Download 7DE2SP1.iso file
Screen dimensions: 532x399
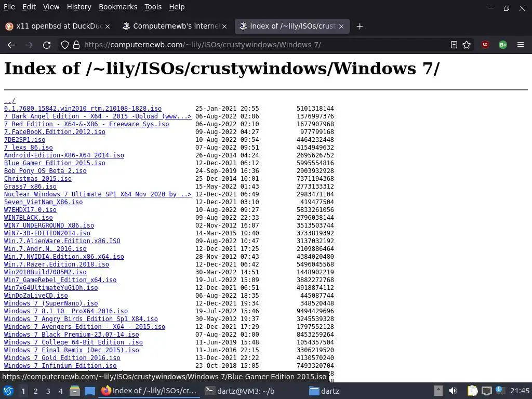[24, 140]
